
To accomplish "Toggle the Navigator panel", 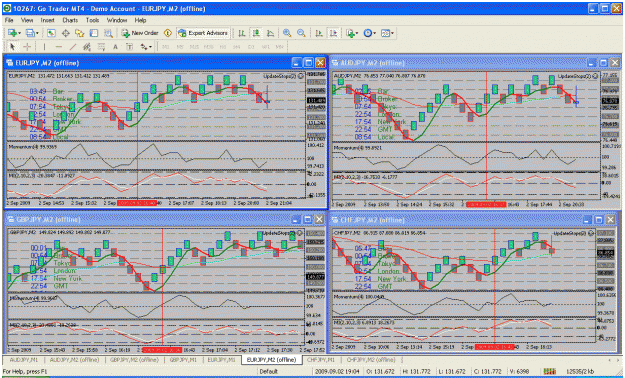I will 80,33.
